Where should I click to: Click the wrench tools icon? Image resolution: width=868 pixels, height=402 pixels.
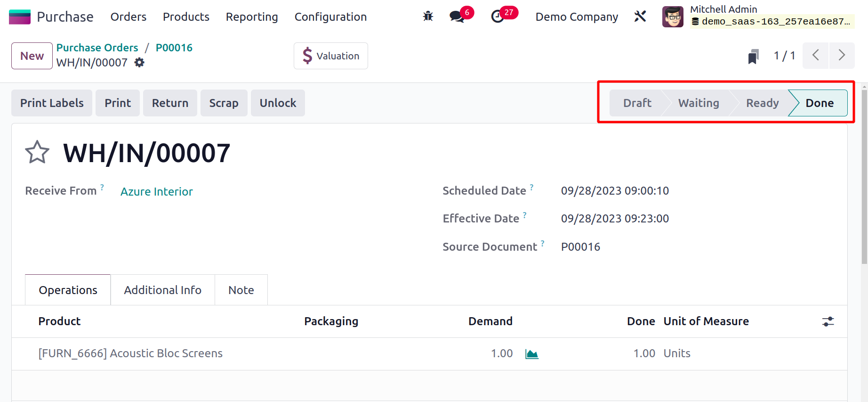coord(640,16)
